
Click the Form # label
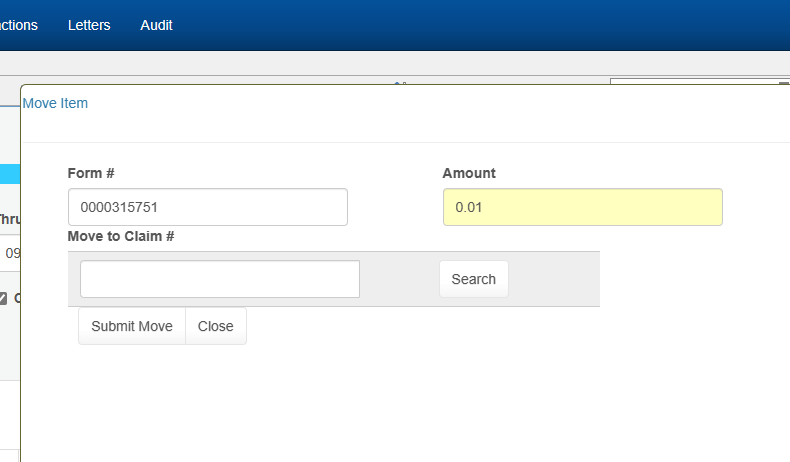pyautogui.click(x=91, y=173)
